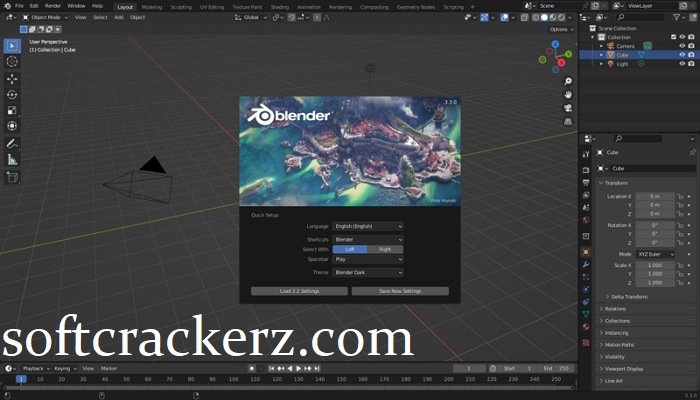
Task: Switch to the Shading workspace tab
Action: pyautogui.click(x=280, y=7)
